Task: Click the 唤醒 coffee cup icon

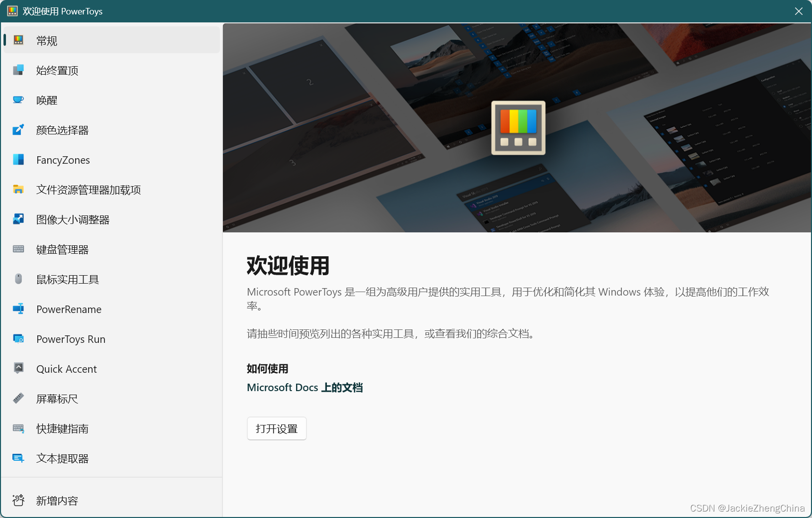Action: coord(18,100)
